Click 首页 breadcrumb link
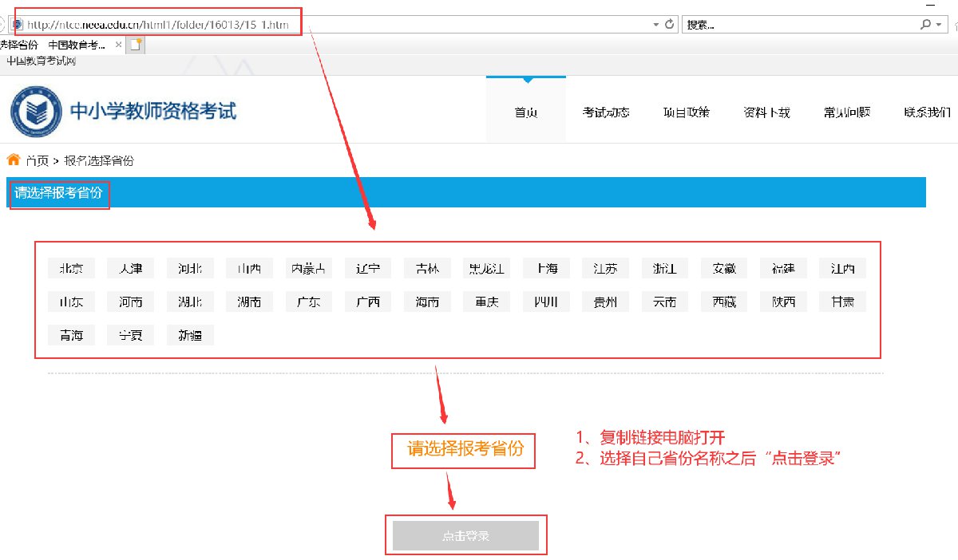958x560 pixels. 37,160
